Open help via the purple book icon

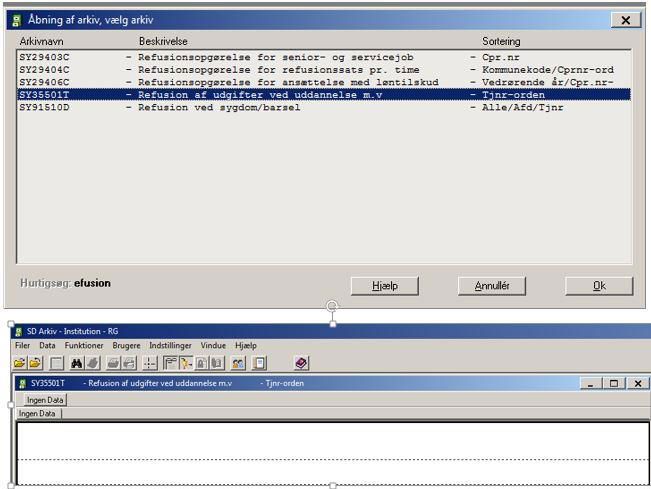tap(301, 363)
